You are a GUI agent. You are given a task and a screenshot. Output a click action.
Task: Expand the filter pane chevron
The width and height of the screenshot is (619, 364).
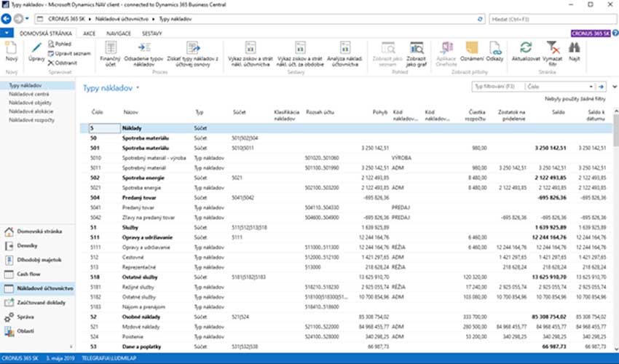point(614,87)
